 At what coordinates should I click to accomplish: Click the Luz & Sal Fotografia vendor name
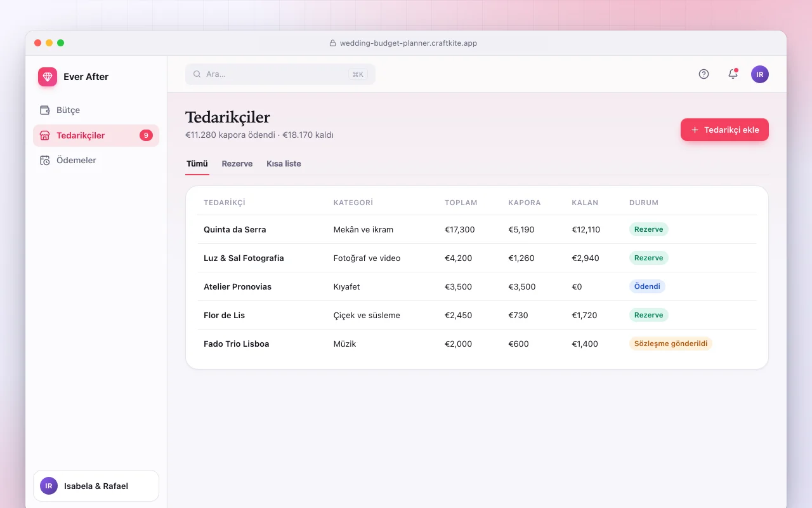pyautogui.click(x=244, y=258)
